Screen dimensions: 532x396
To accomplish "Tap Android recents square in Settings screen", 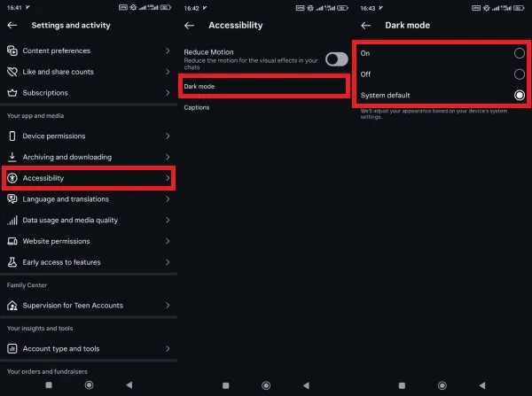I will (x=49, y=384).
